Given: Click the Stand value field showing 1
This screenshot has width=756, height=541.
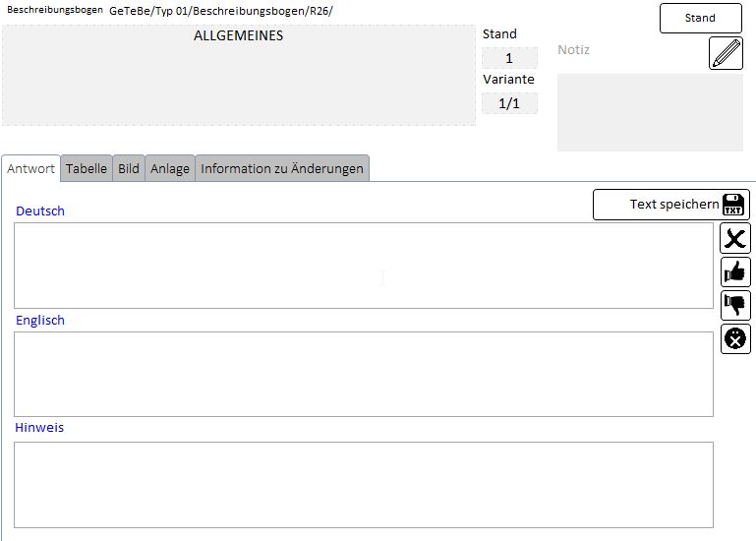Looking at the screenshot, I should [x=509, y=58].
